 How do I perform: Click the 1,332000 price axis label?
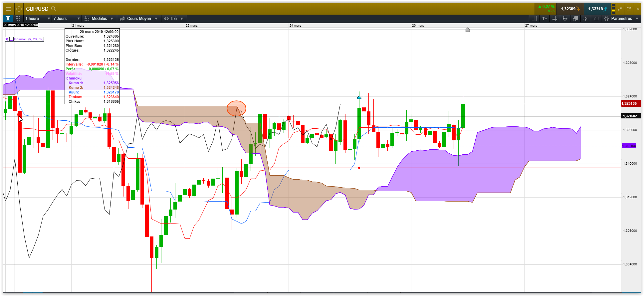630,29
